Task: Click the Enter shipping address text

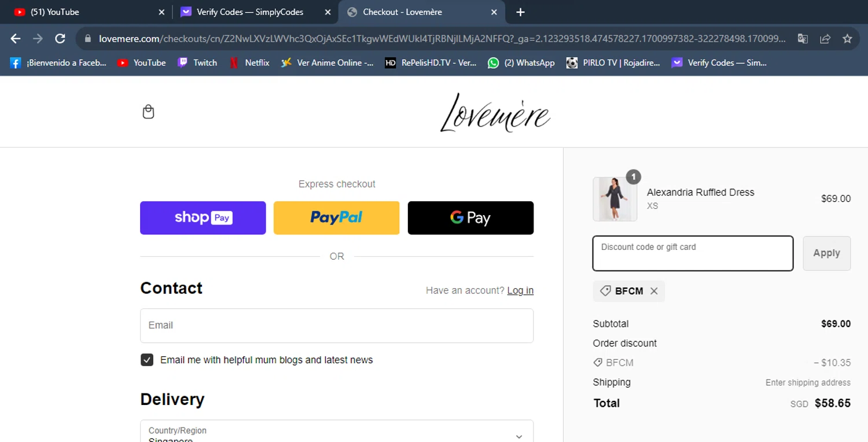Action: (808, 382)
